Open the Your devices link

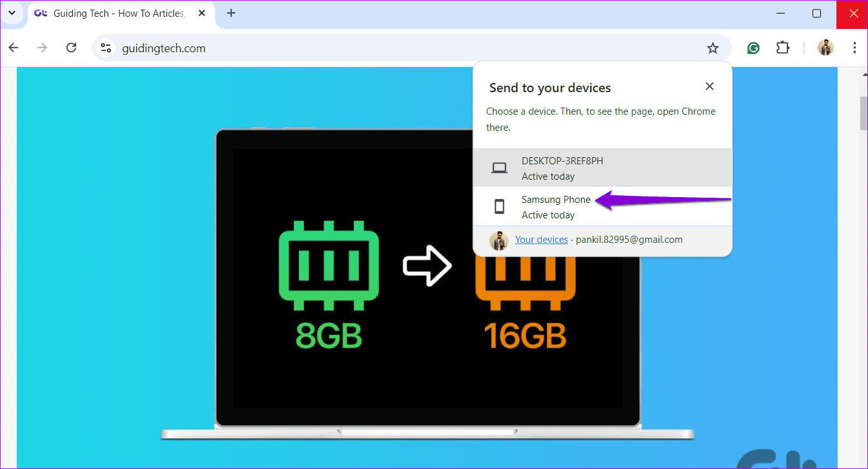coord(541,239)
